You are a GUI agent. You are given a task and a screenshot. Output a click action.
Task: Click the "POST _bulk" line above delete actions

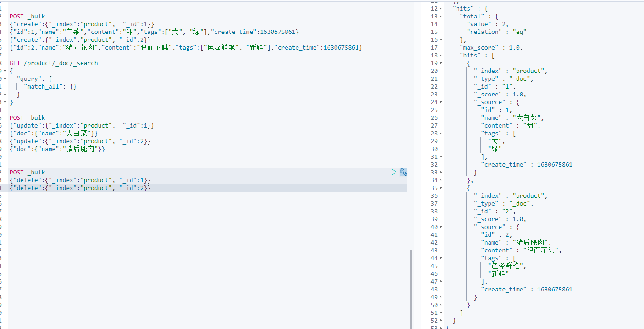[27, 172]
